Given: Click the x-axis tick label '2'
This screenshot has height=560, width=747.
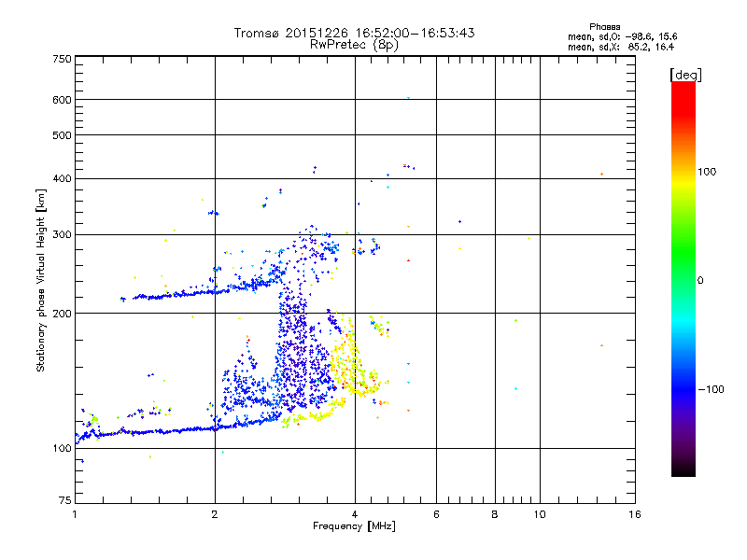Looking at the screenshot, I should 215,514.
